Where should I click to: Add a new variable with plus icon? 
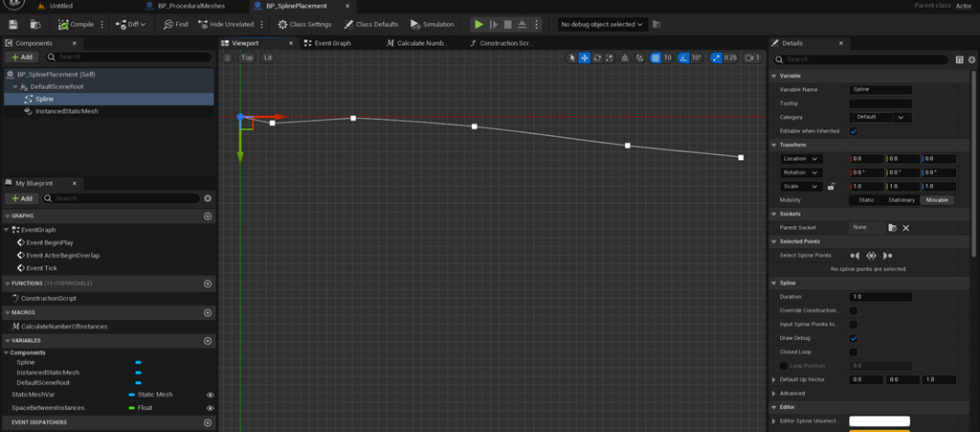[208, 341]
